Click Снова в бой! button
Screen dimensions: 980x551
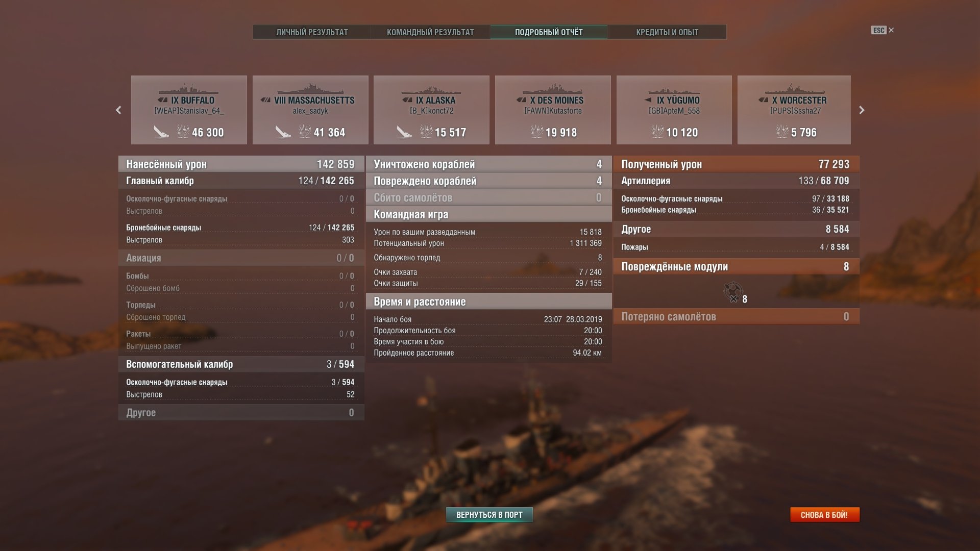[x=824, y=515]
